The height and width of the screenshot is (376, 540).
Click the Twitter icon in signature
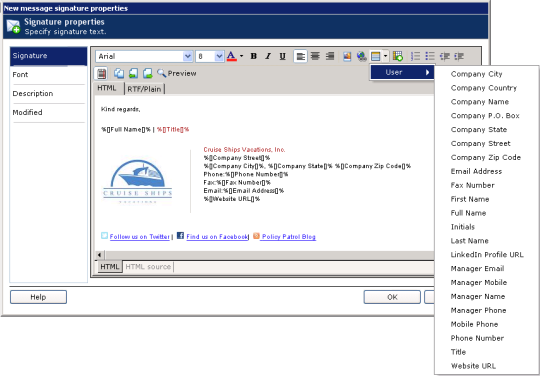(104, 236)
